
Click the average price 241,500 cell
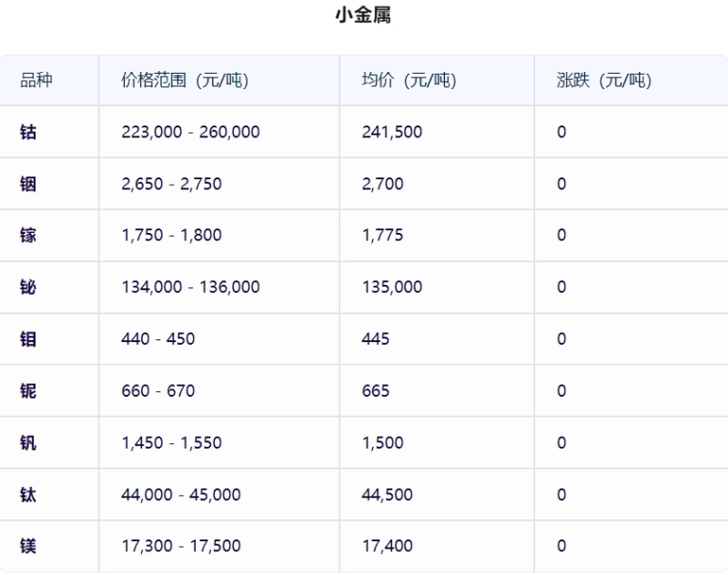392,132
